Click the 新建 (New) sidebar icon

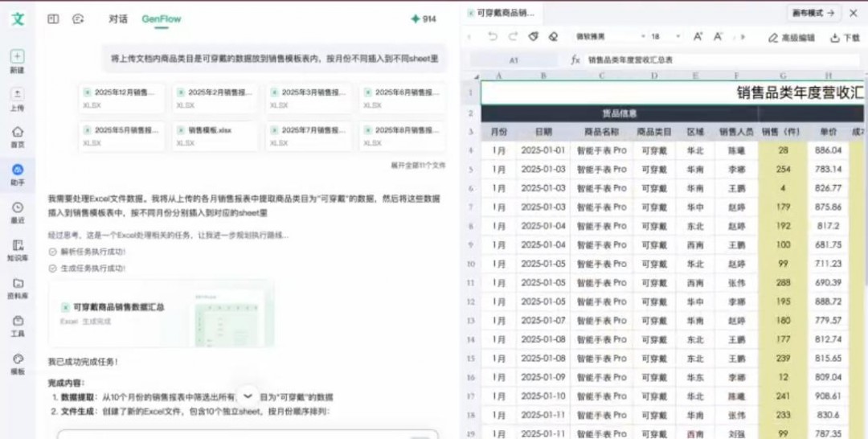17,57
